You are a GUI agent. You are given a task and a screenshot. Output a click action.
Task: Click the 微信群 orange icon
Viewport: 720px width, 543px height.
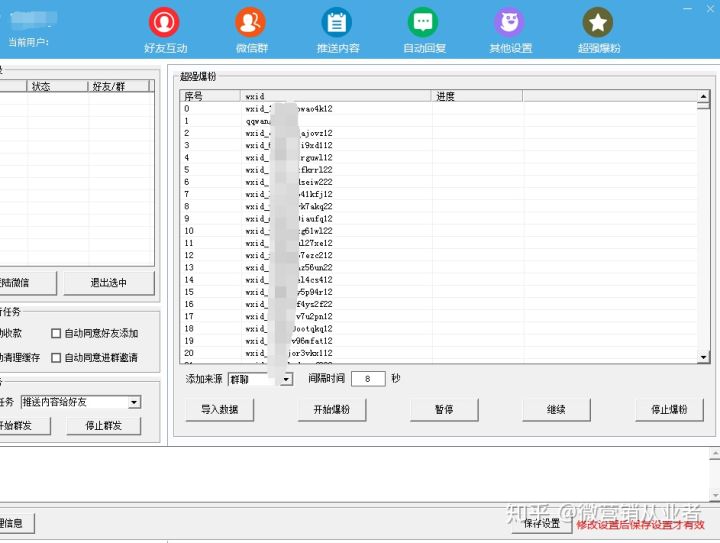pyautogui.click(x=250, y=22)
